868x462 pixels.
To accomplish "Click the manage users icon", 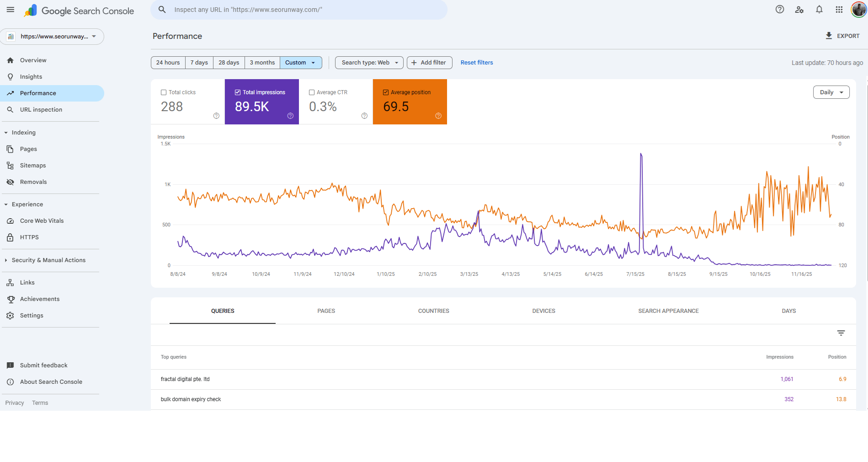I will (799, 10).
